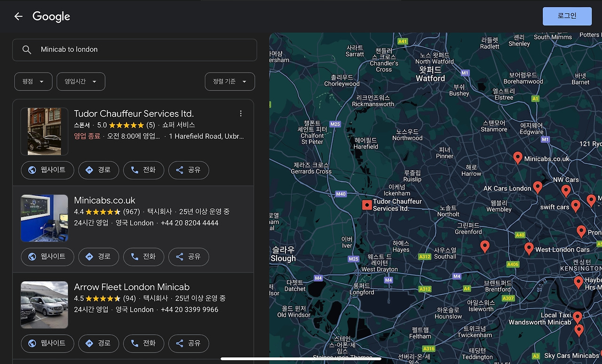
Task: Go back using the arrow beside Google
Action: tap(18, 16)
